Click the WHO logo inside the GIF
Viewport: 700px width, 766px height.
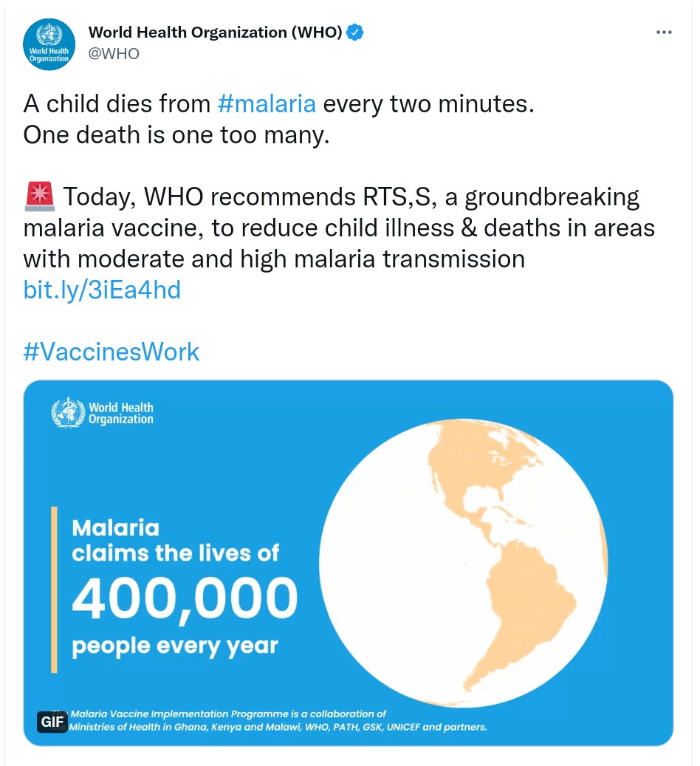tap(103, 413)
